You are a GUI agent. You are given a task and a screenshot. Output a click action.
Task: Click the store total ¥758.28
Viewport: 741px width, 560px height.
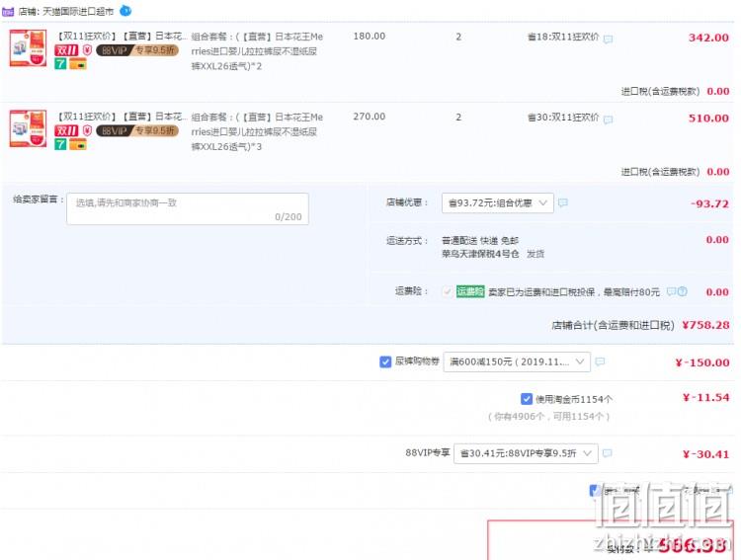705,325
